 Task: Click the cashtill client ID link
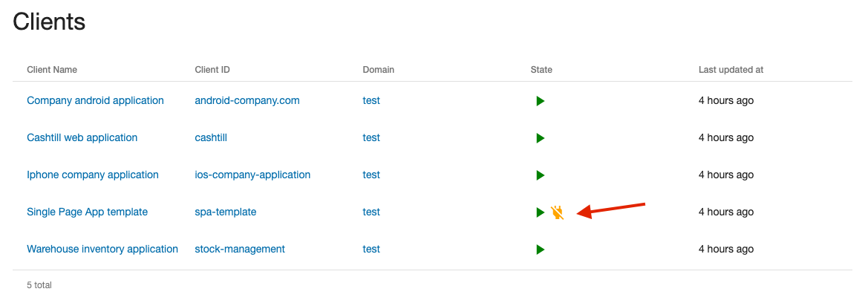point(213,137)
